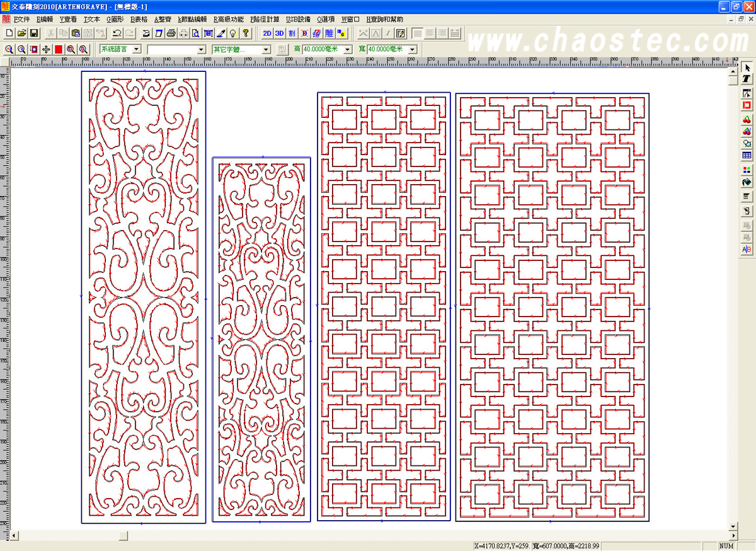
Task: Click the pan move cross-arrows icon
Action: [x=46, y=49]
